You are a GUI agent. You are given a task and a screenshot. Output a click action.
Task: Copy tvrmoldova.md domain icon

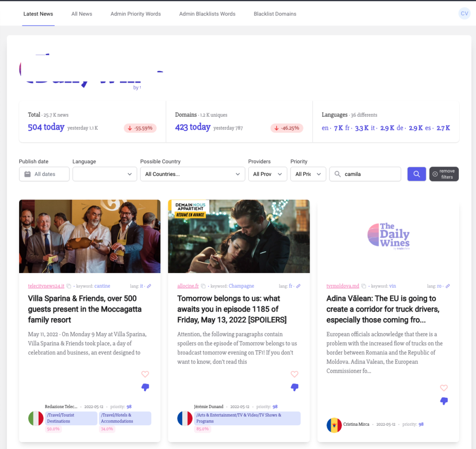coord(364,286)
